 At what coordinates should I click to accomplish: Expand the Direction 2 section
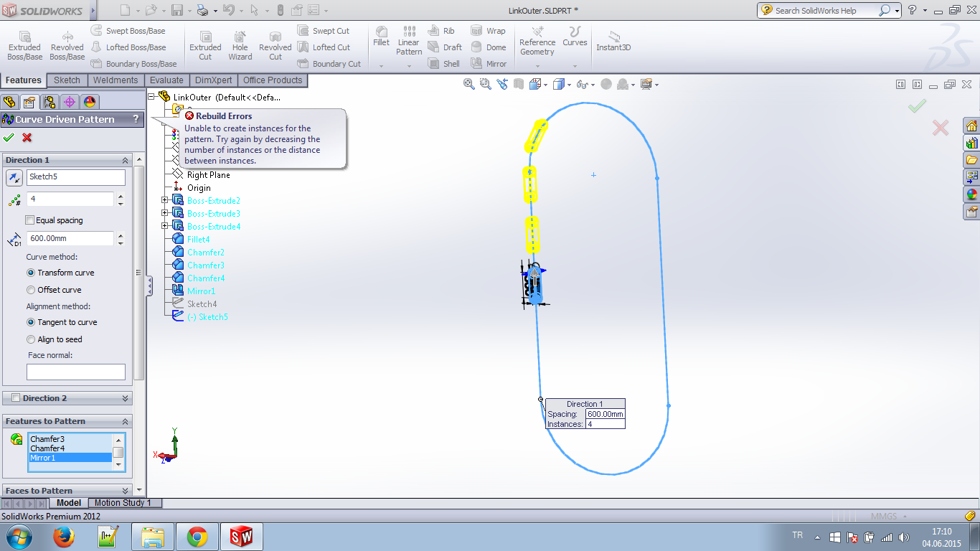(126, 398)
